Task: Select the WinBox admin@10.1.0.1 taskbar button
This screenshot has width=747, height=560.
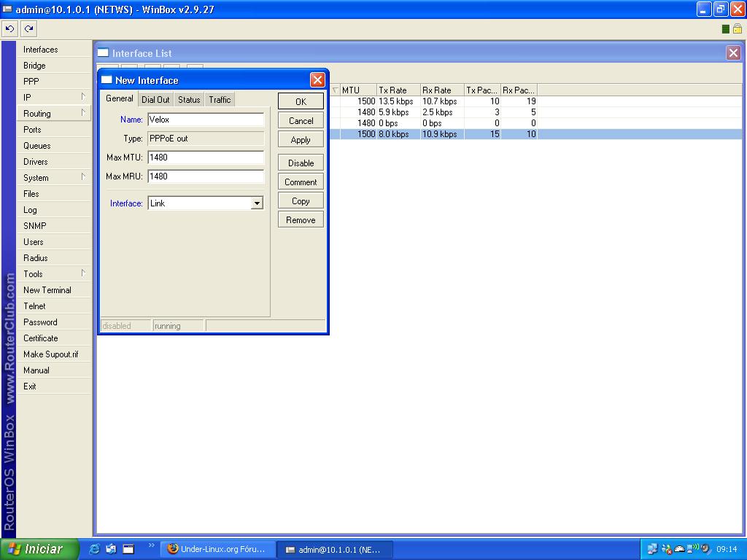Action: tap(335, 549)
